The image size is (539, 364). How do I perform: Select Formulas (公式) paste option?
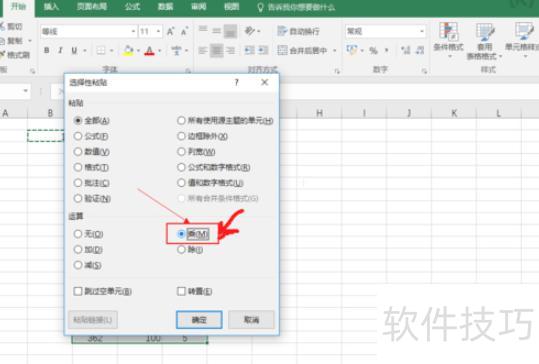tap(78, 136)
